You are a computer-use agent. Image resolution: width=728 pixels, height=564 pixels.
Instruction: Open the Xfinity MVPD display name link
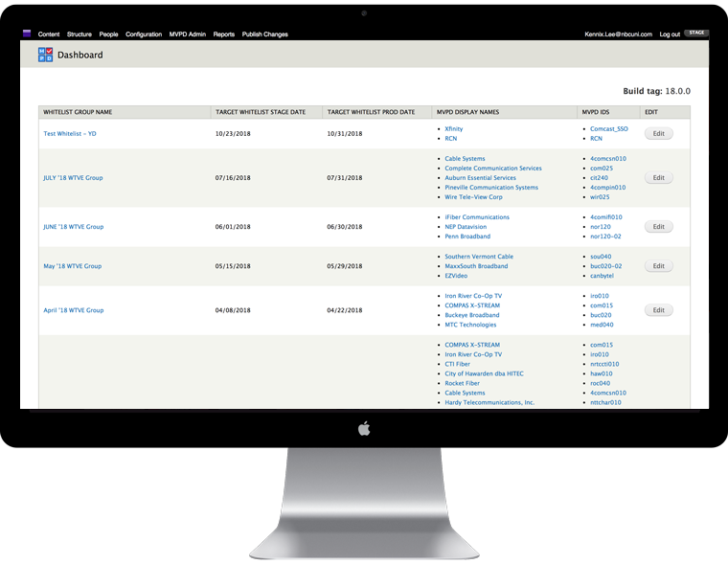454,128
